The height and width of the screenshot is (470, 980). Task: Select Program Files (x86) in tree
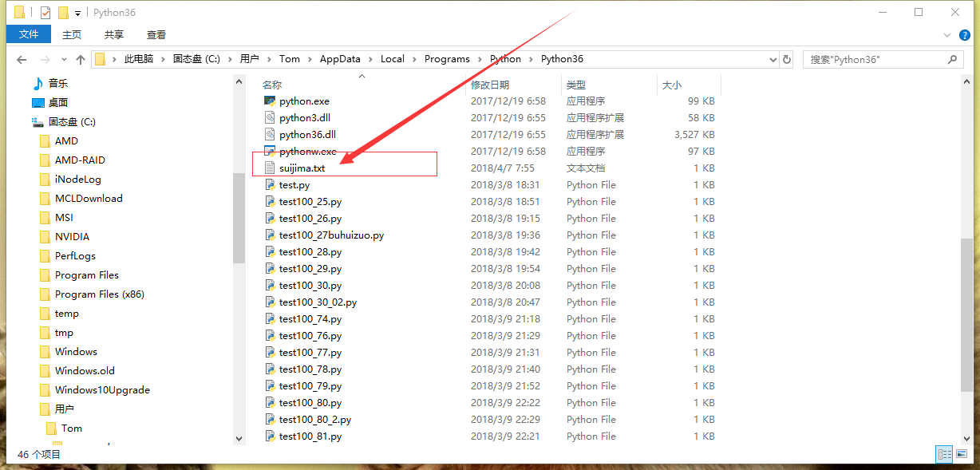(100, 294)
